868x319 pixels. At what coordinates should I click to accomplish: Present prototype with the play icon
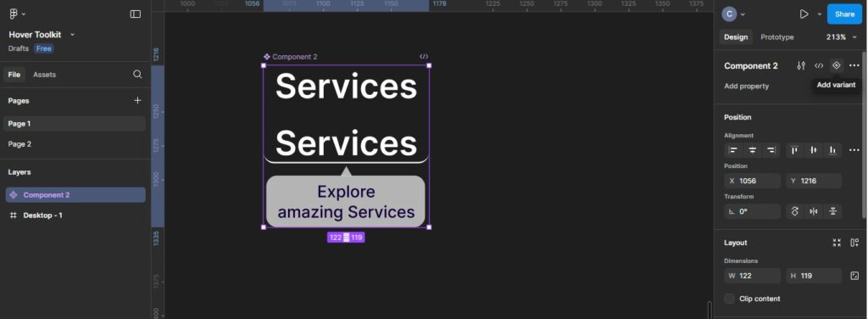click(804, 14)
